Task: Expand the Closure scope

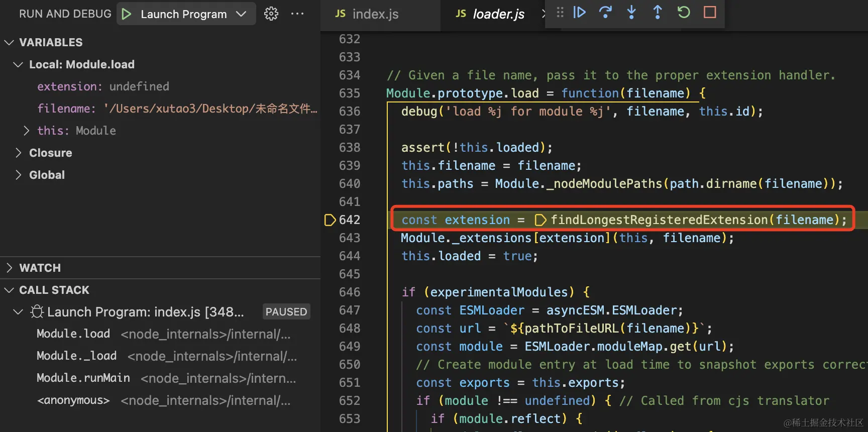Action: point(18,153)
